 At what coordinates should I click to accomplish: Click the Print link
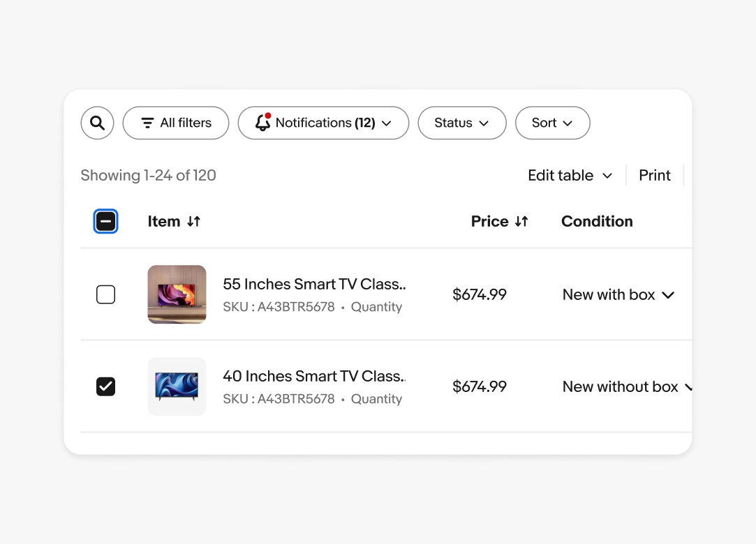(654, 175)
